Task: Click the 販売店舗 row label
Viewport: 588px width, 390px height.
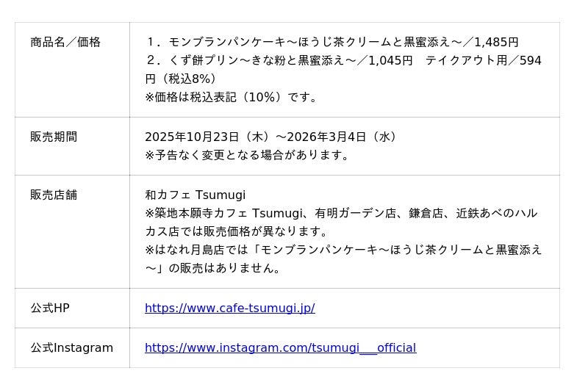Action: click(54, 195)
